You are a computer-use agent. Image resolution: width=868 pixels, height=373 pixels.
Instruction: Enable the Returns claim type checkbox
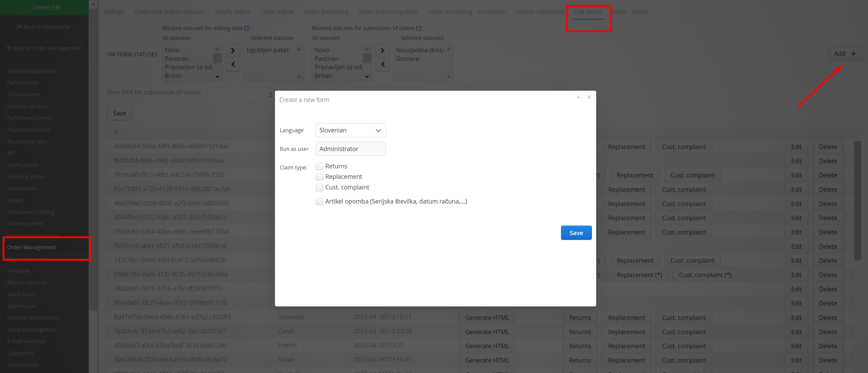point(319,166)
